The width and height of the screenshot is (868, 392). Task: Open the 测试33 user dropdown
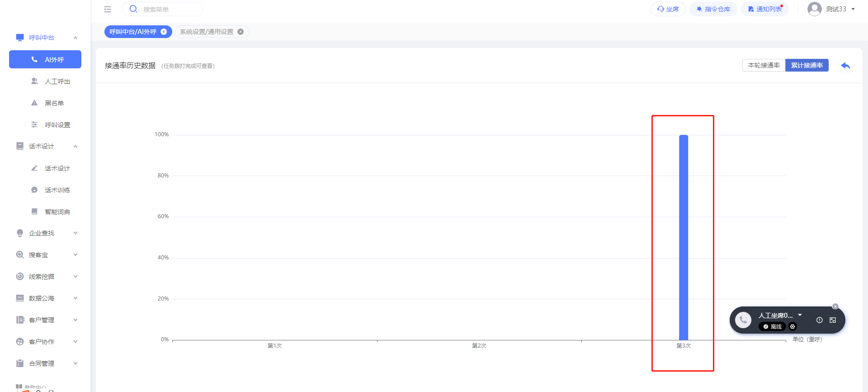(853, 9)
